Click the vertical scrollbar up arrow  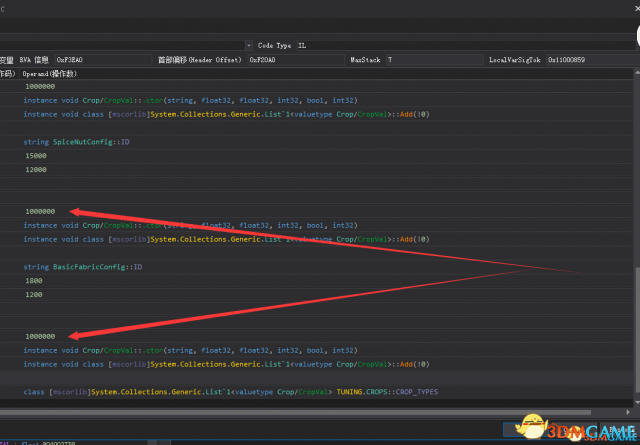[637, 73]
